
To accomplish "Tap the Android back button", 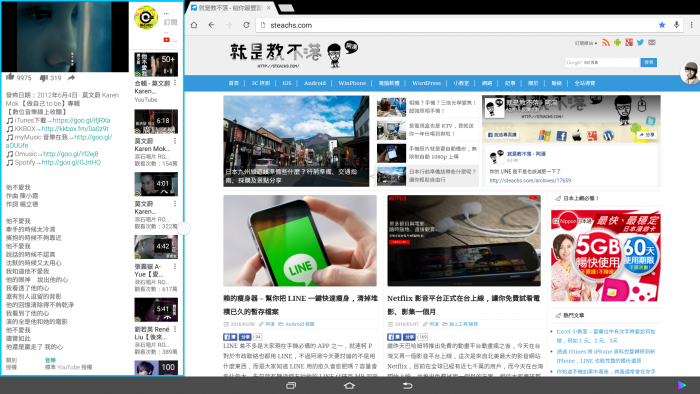I will [408, 385].
